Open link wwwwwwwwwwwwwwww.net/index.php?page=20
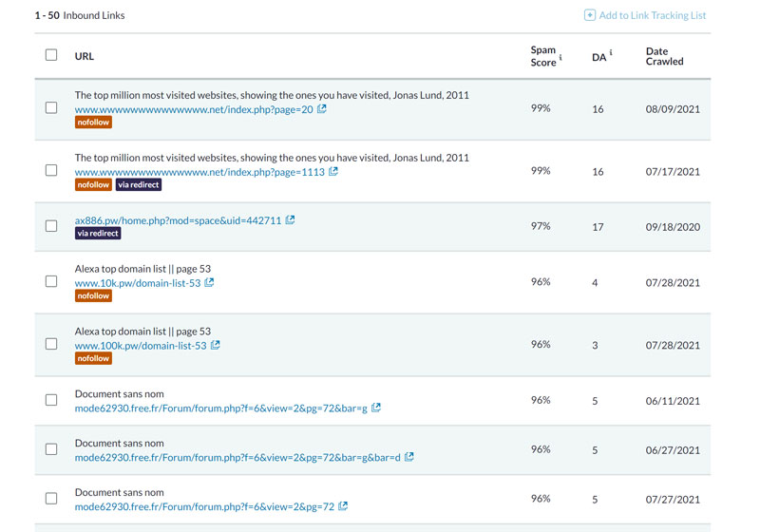Viewport: 760px width, 532px height. (194, 109)
